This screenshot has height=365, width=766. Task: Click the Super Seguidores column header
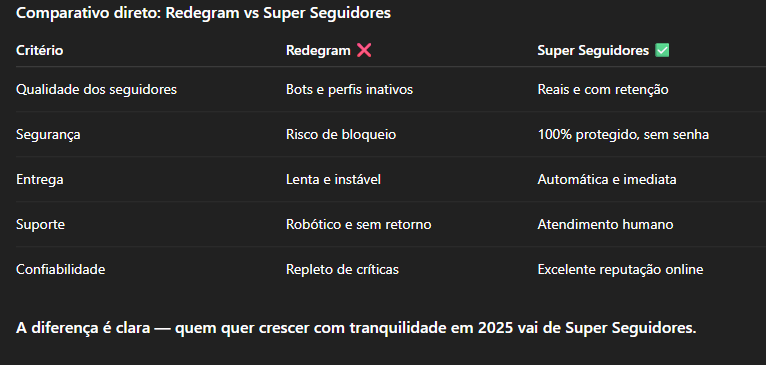pyautogui.click(x=593, y=50)
